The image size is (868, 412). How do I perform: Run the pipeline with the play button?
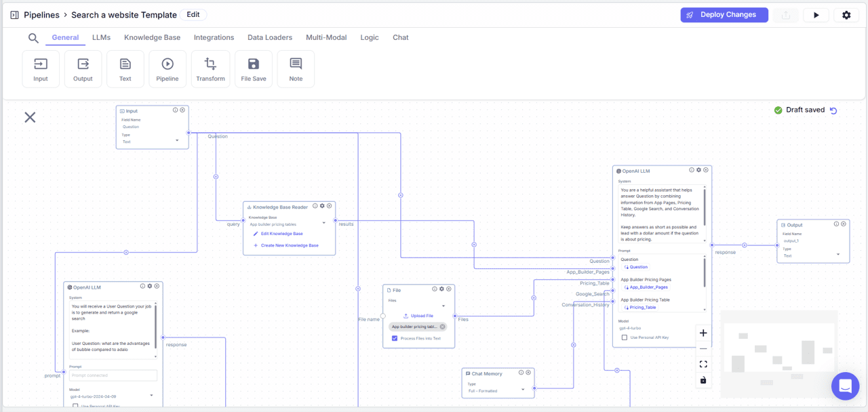click(x=816, y=14)
